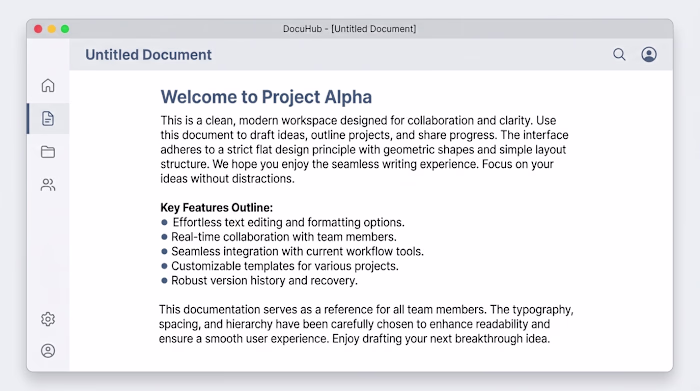Image resolution: width=700 pixels, height=391 pixels.
Task: Click the yellow minimize window button
Action: (x=52, y=29)
